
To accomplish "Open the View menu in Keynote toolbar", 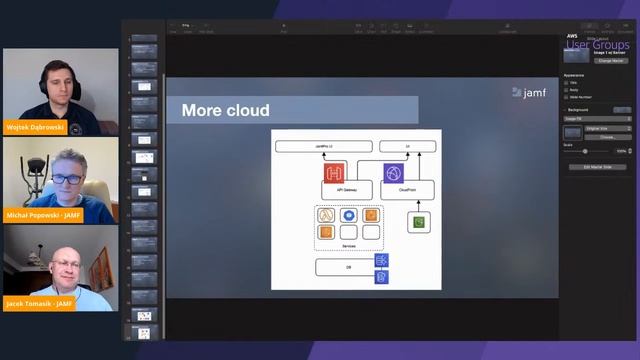I will pos(173,28).
